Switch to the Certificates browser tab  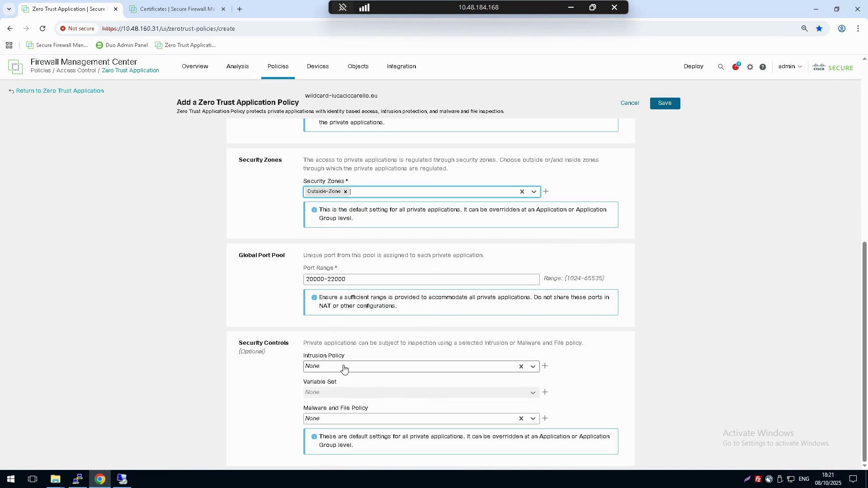click(177, 9)
